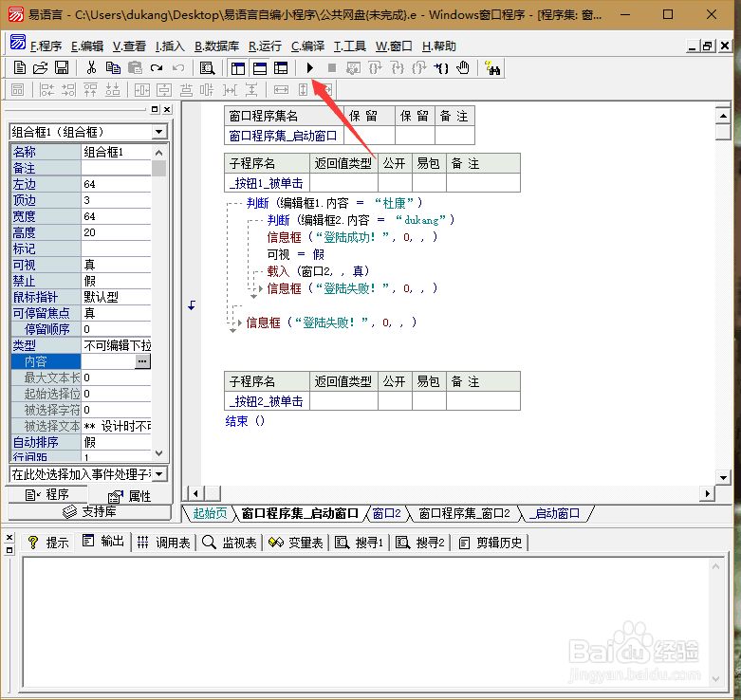Click the redo arrow icon
The image size is (741, 700).
point(157,68)
